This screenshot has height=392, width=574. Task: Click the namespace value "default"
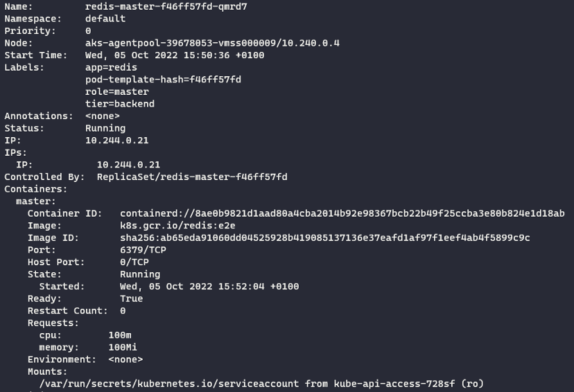coord(105,19)
